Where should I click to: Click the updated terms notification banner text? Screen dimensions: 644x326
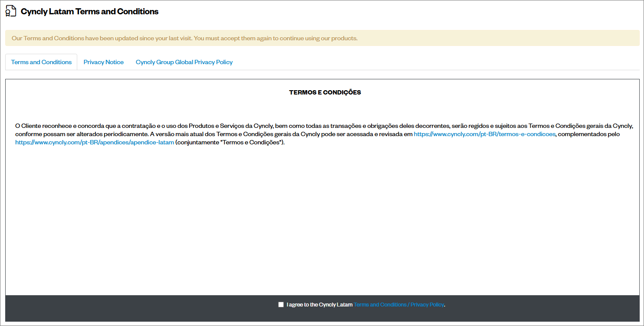[x=184, y=38]
